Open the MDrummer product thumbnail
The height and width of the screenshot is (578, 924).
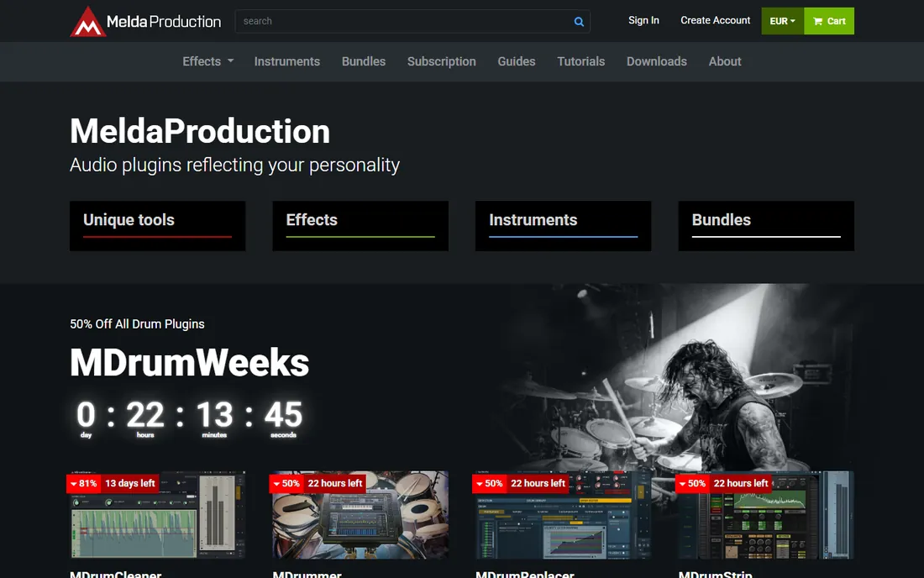pos(360,515)
